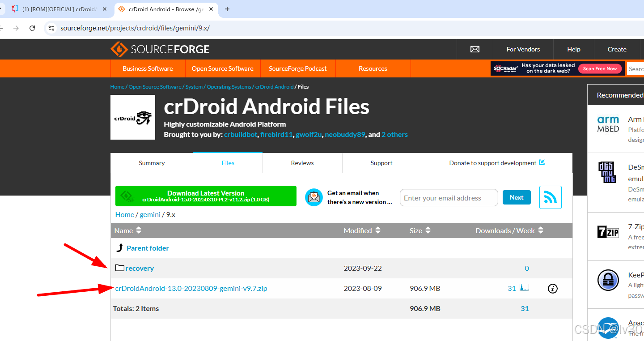Click the Arm Mbed logo in Recommended

point(608,124)
